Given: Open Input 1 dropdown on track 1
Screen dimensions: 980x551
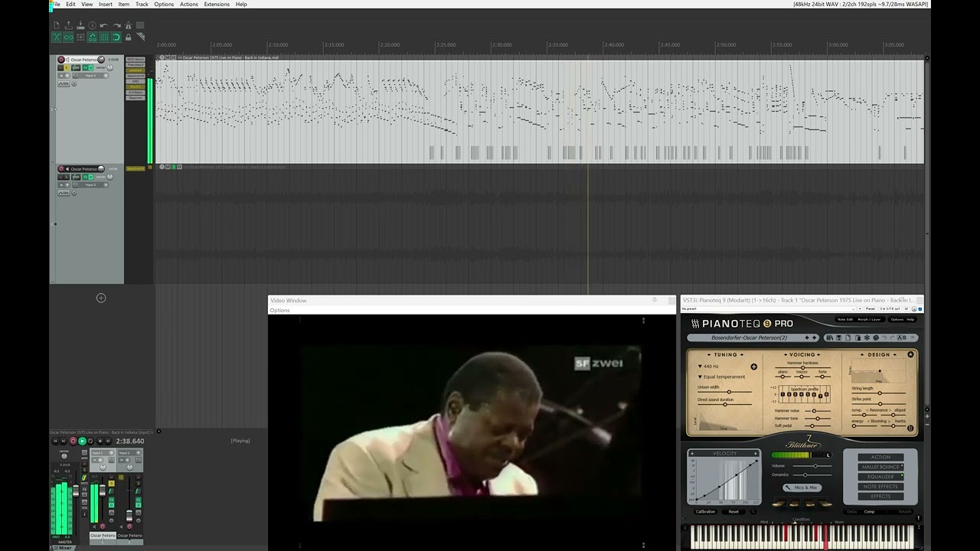Looking at the screenshot, I should click(90, 76).
